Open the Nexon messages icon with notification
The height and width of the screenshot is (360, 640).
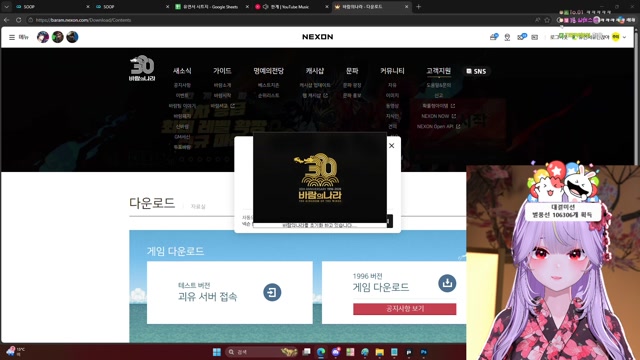tap(522, 37)
